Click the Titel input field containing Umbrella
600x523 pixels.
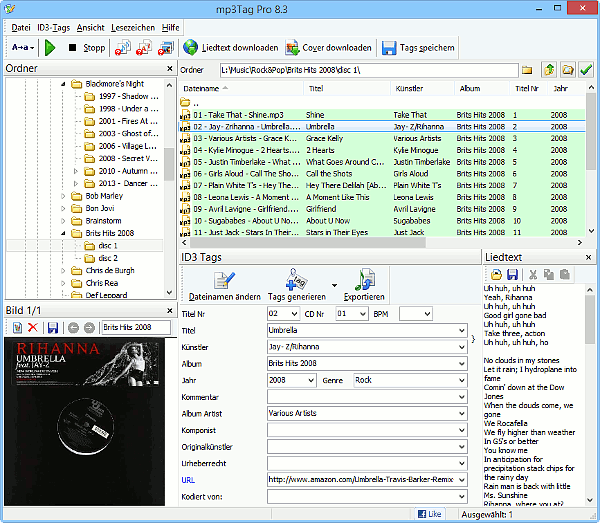(367, 330)
